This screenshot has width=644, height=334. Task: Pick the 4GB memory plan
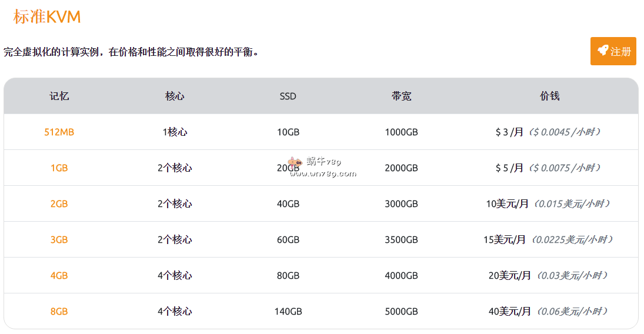point(59,276)
